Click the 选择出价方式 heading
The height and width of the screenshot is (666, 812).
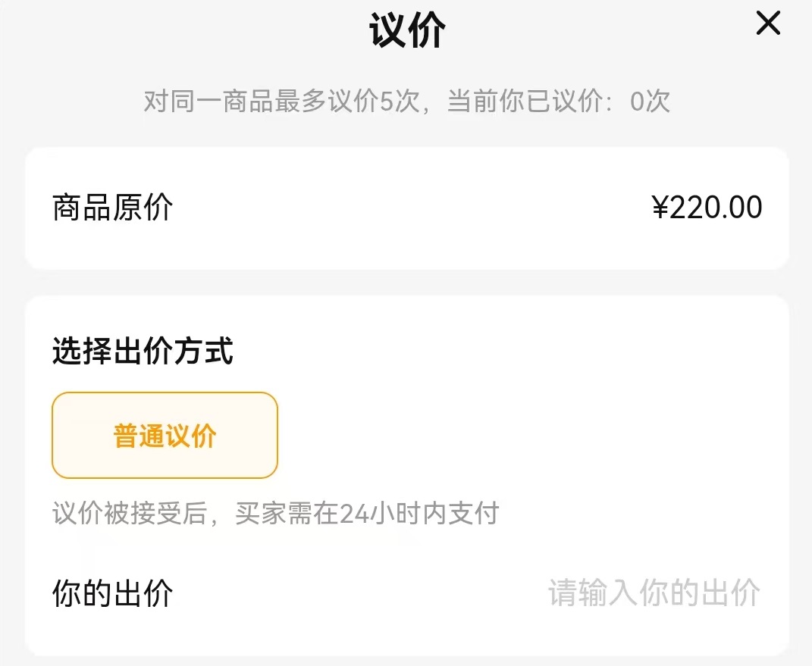(143, 352)
